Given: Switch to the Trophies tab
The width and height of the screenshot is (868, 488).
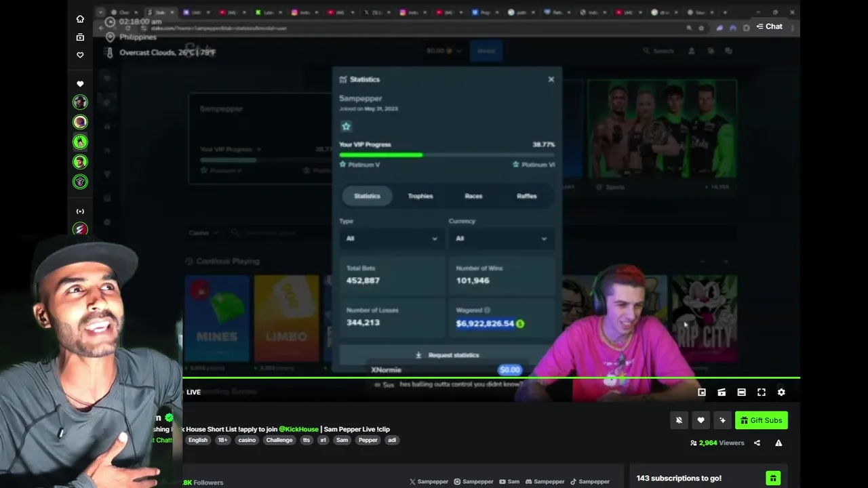Looking at the screenshot, I should (420, 196).
